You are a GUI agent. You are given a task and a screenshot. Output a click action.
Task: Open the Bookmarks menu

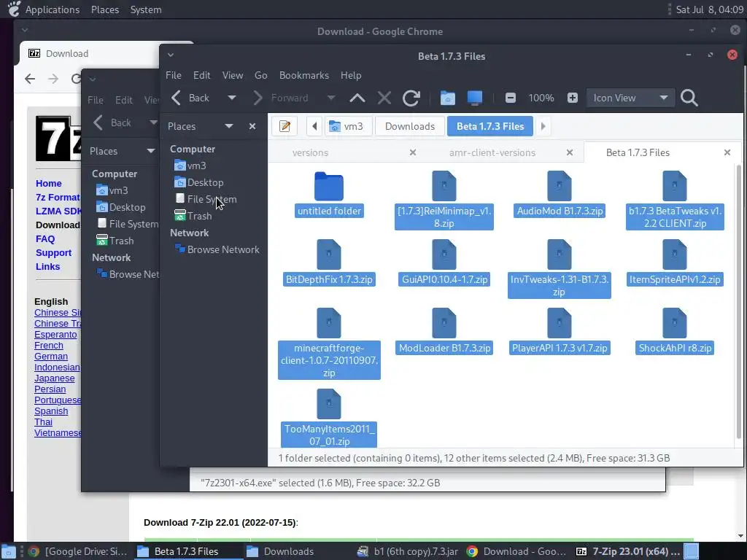pyautogui.click(x=304, y=75)
